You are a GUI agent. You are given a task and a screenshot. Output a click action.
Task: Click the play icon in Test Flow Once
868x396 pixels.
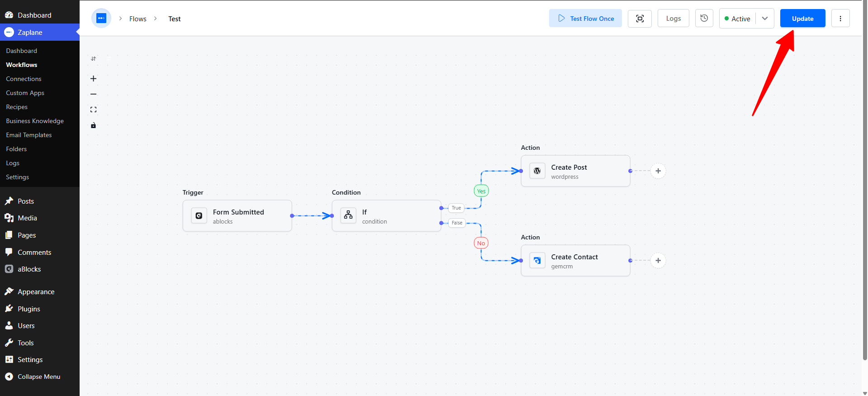click(561, 19)
